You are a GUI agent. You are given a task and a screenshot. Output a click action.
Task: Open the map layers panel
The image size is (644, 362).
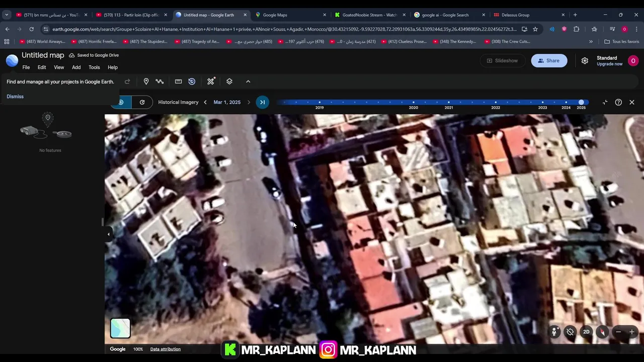(229, 81)
